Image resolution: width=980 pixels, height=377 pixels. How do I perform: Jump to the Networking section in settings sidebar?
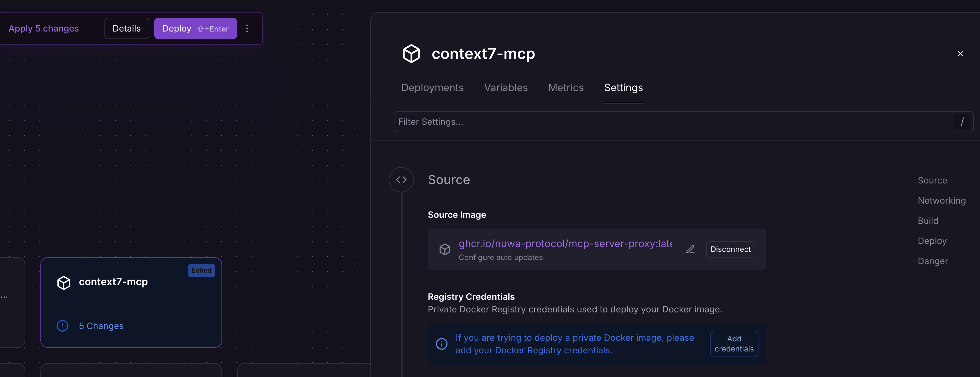tap(941, 200)
